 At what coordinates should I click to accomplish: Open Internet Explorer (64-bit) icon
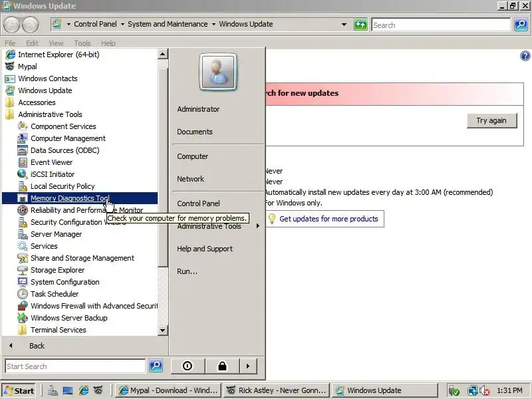tap(10, 55)
